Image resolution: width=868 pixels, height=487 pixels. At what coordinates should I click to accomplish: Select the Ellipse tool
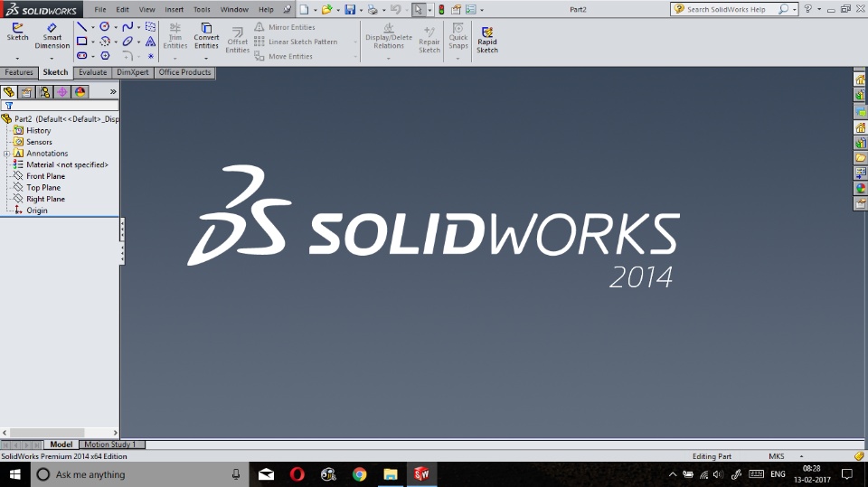coord(127,41)
